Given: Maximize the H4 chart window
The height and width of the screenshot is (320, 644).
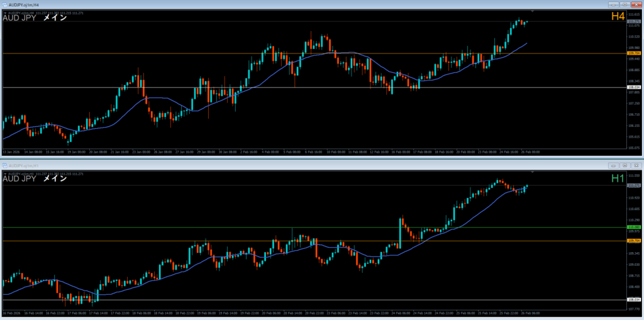Looking at the screenshot, I should 623,4.
